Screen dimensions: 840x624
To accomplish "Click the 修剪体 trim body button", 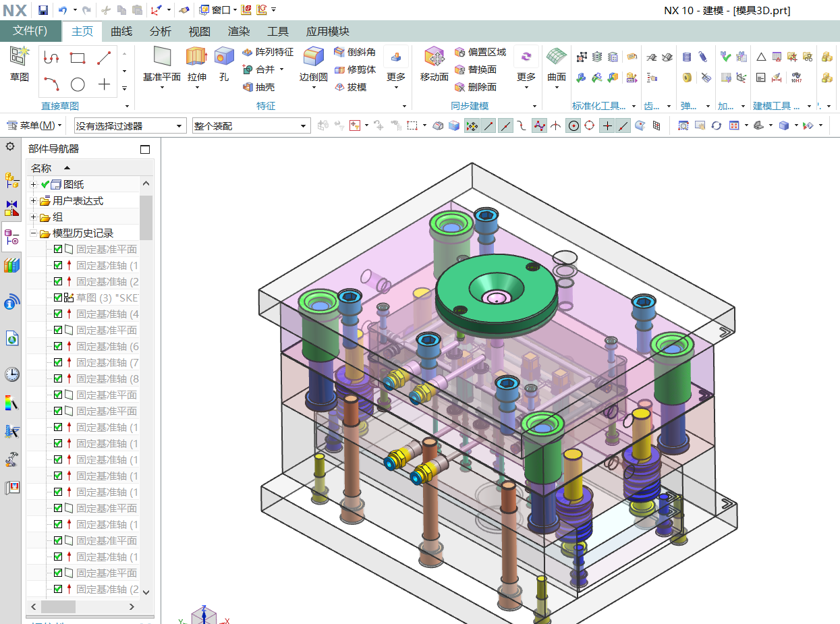I will pyautogui.click(x=354, y=69).
